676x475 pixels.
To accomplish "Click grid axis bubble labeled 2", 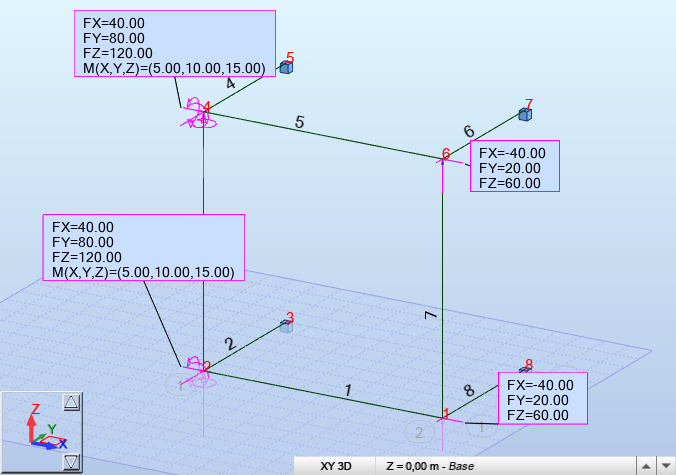I will click(419, 432).
